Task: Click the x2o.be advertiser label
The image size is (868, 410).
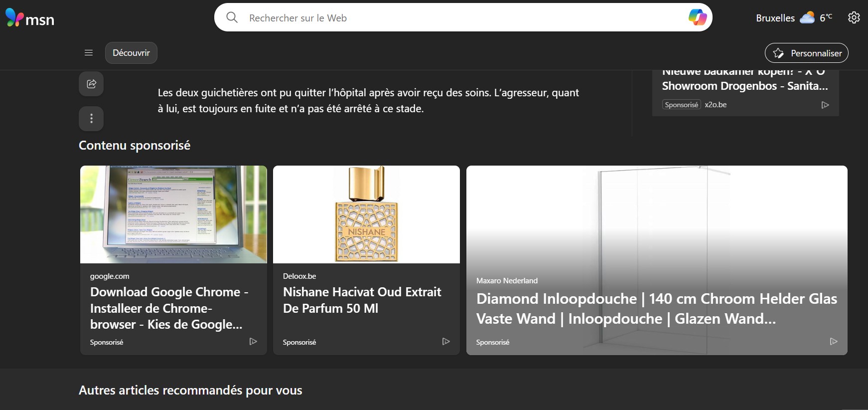Action: [x=716, y=105]
